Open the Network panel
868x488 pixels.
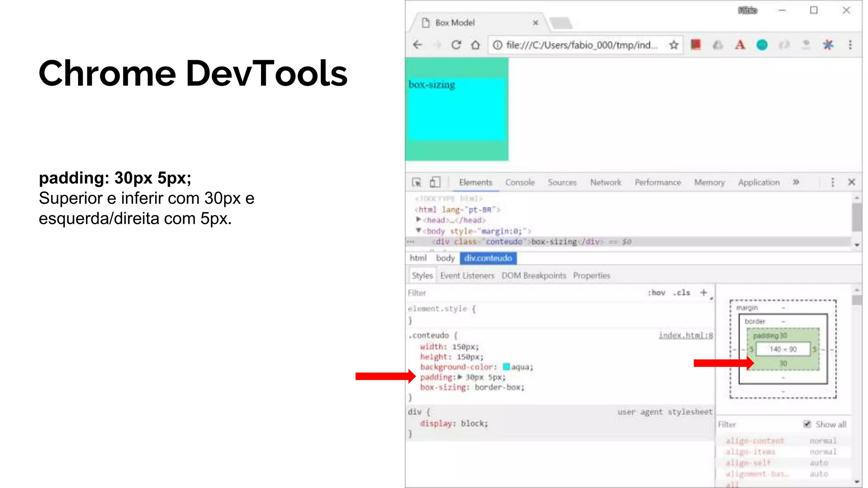[606, 182]
